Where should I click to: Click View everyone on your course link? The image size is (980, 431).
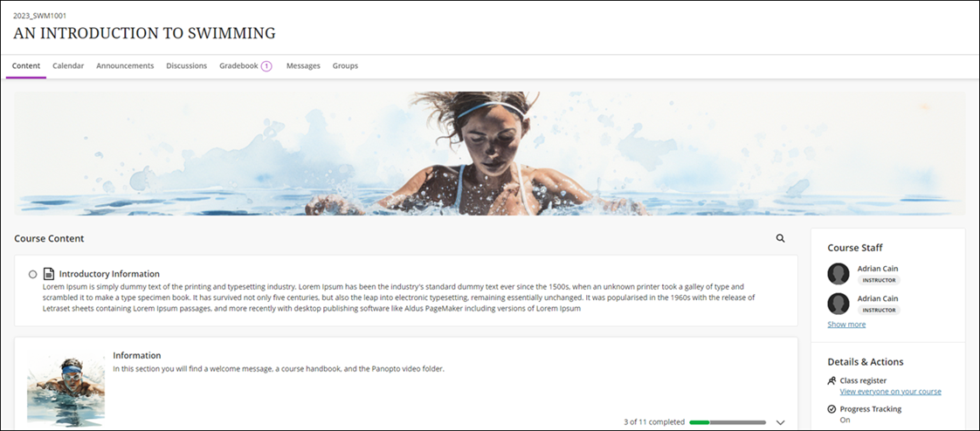tap(890, 392)
